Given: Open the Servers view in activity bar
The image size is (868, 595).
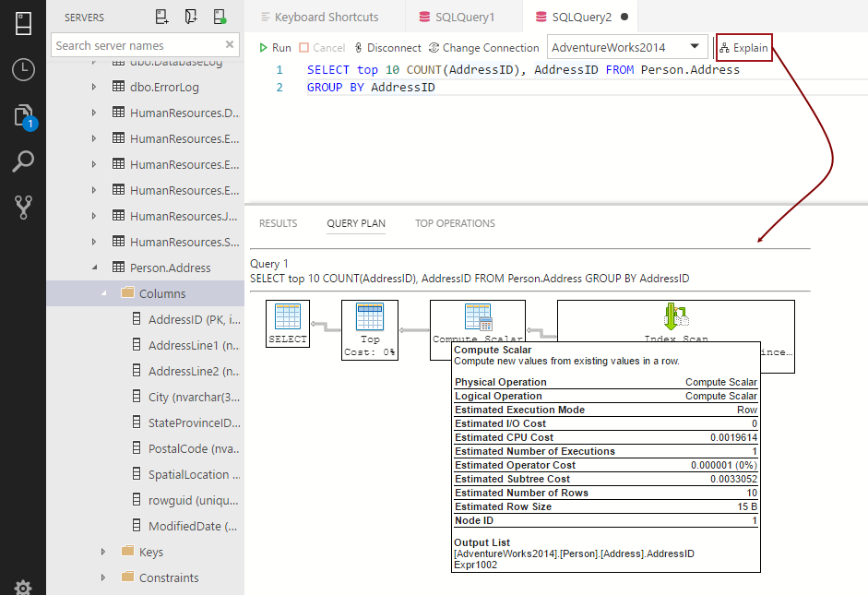Looking at the screenshot, I should tap(23, 24).
